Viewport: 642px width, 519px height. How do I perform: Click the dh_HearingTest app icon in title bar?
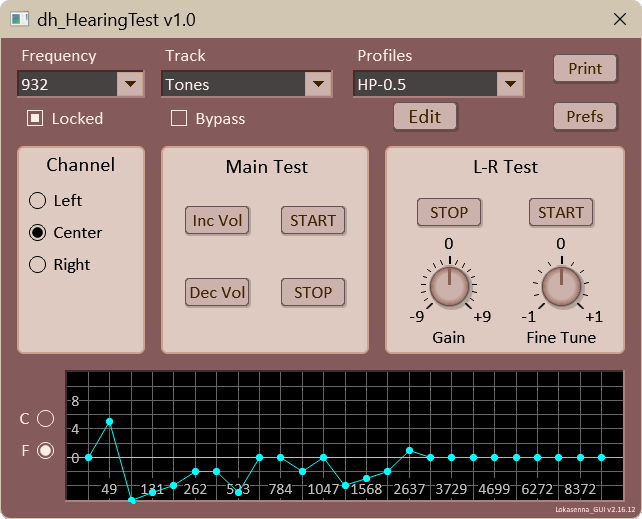[20, 19]
